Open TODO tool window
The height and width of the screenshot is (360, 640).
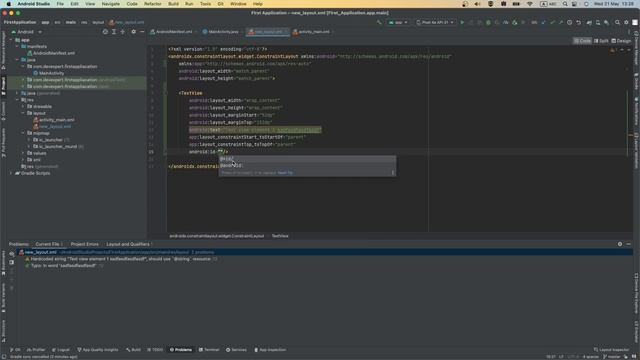(155, 350)
